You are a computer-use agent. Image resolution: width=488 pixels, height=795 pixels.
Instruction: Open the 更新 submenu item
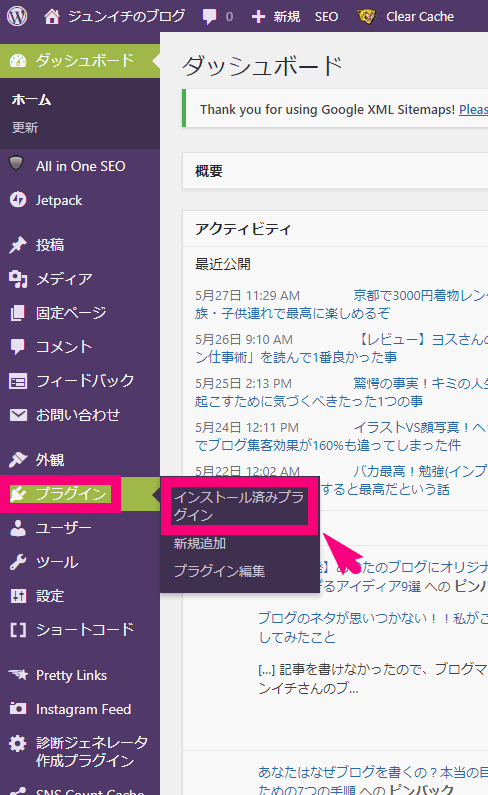[x=25, y=127]
